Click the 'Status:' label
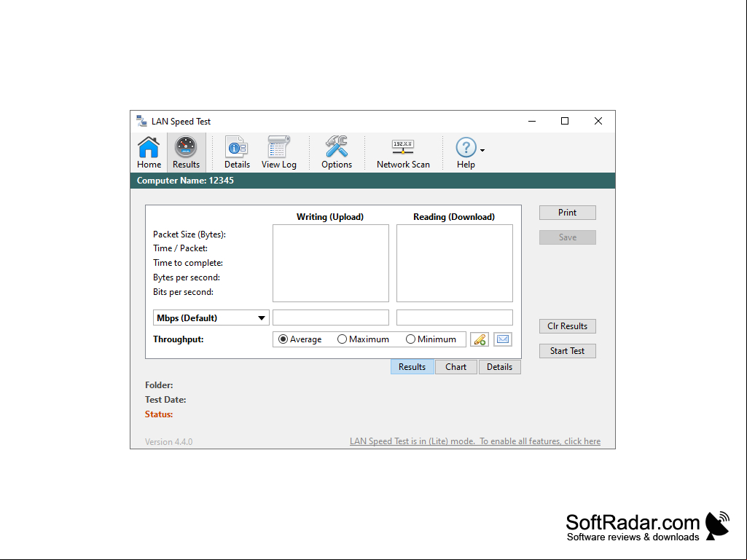This screenshot has width=747, height=560. (x=159, y=414)
